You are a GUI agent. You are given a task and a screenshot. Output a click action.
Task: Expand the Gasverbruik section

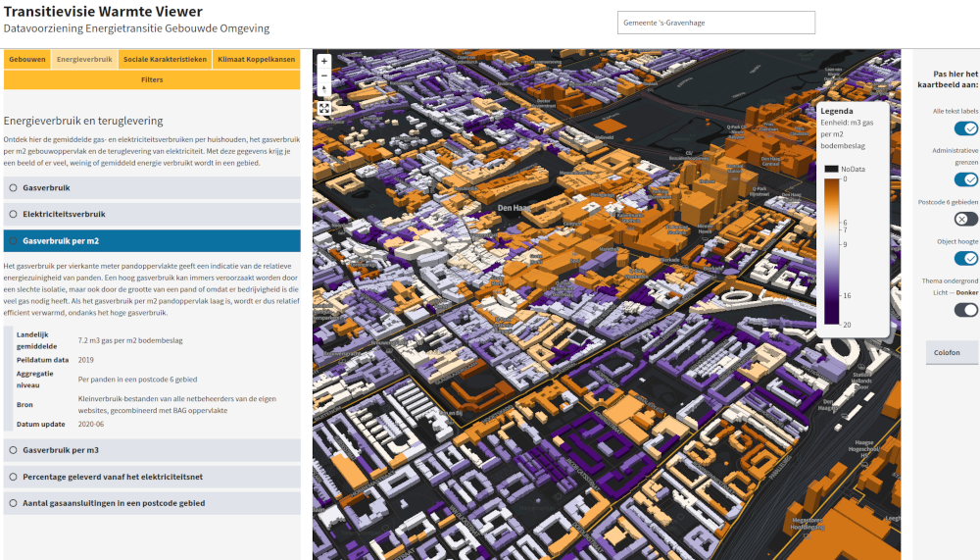[x=152, y=187]
